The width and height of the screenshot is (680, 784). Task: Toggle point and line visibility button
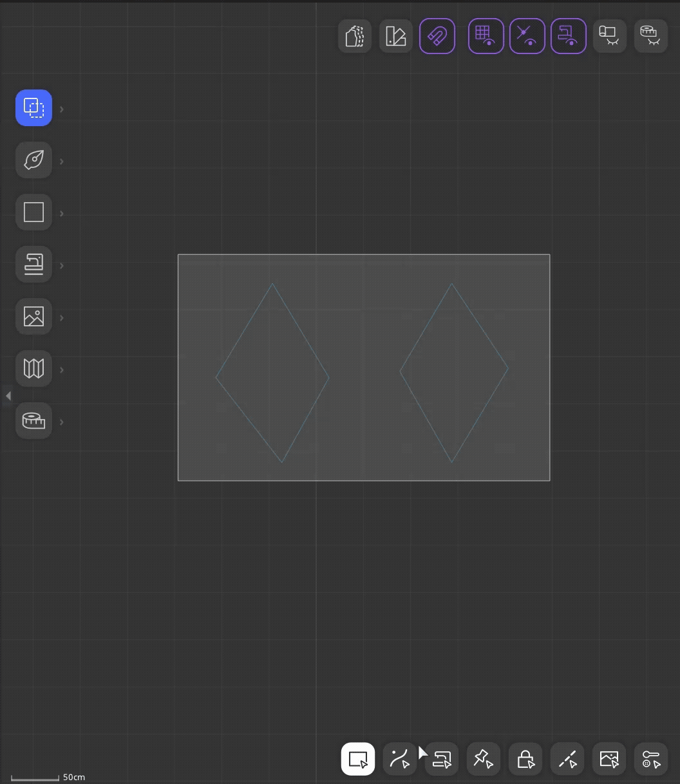click(x=527, y=36)
